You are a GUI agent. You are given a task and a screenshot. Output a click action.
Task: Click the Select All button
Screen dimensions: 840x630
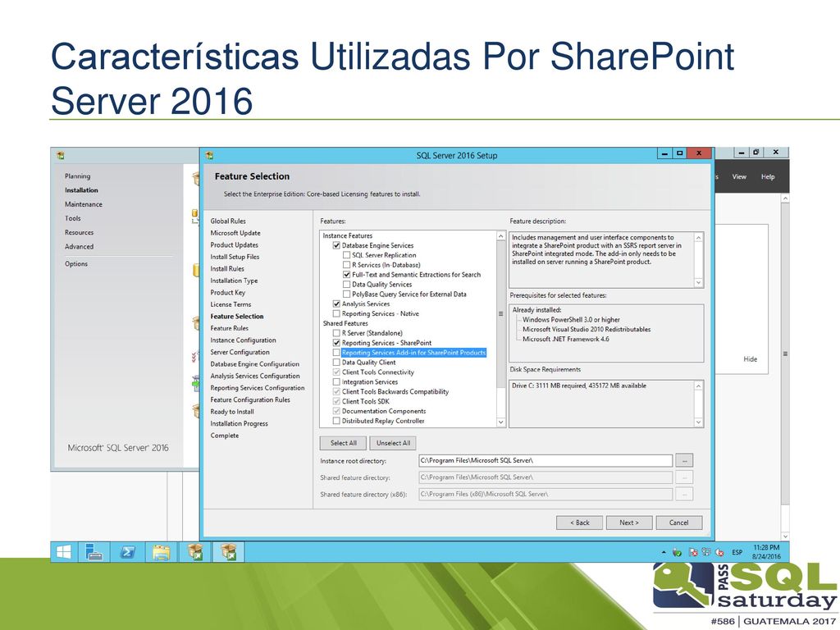coord(344,443)
